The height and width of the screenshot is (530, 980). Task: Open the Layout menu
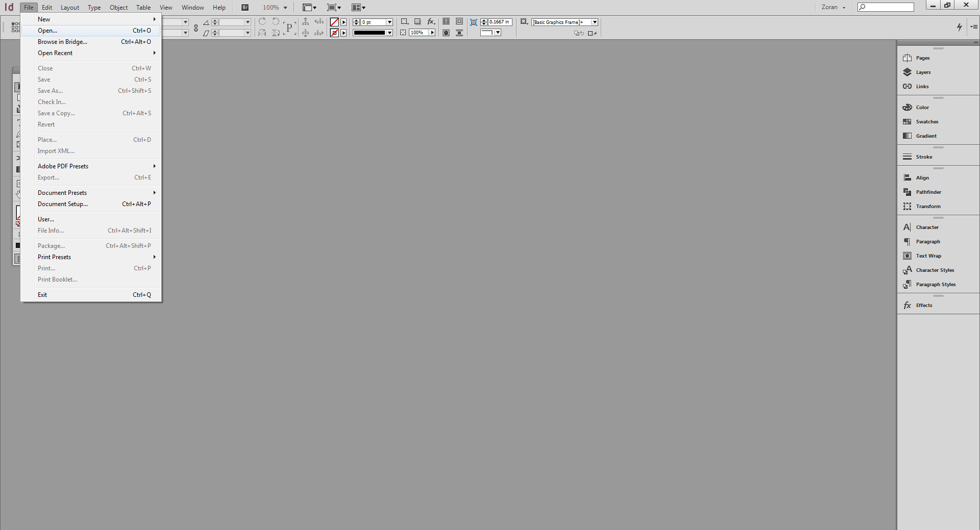[x=70, y=7]
